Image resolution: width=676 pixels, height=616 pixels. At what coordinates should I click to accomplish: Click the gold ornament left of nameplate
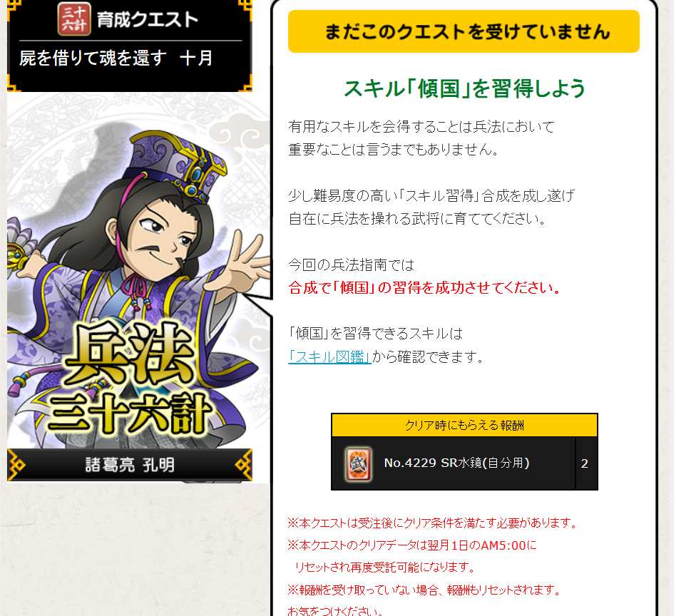17,465
